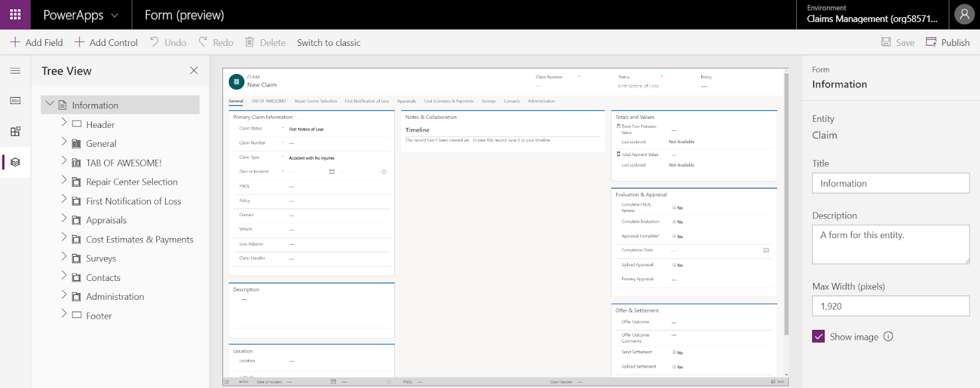
Task: Open the Date of Incident calendar picker
Action: [332, 172]
